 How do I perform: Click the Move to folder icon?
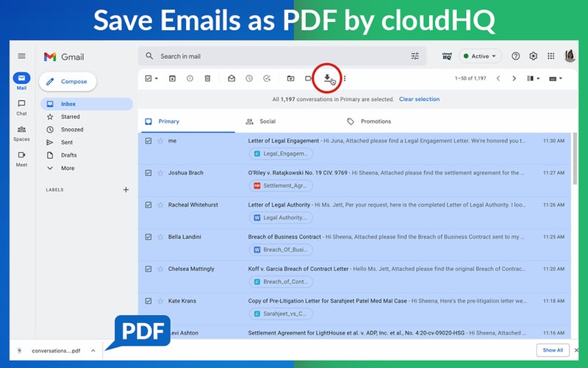pyautogui.click(x=290, y=79)
